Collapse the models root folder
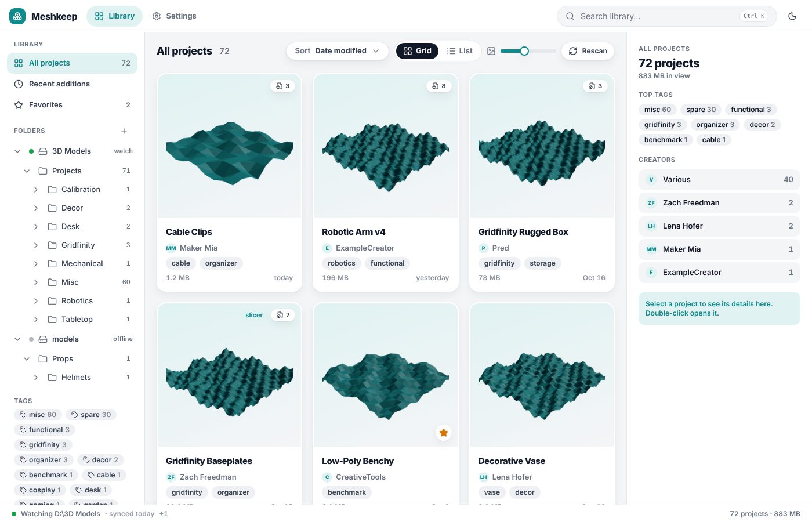This screenshot has width=812, height=522. point(17,339)
